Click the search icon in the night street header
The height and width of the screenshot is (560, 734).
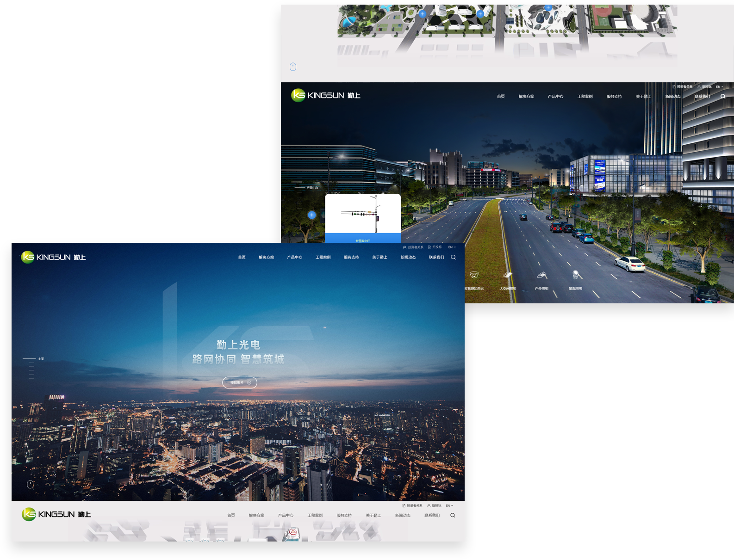coord(723,97)
